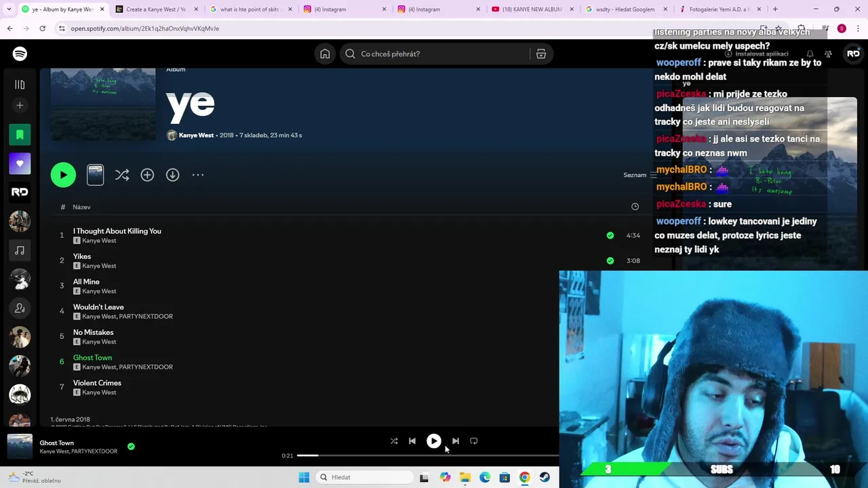Toggle saved checkmark on the Yikes row
This screenshot has width=868, height=488.
point(610,260)
